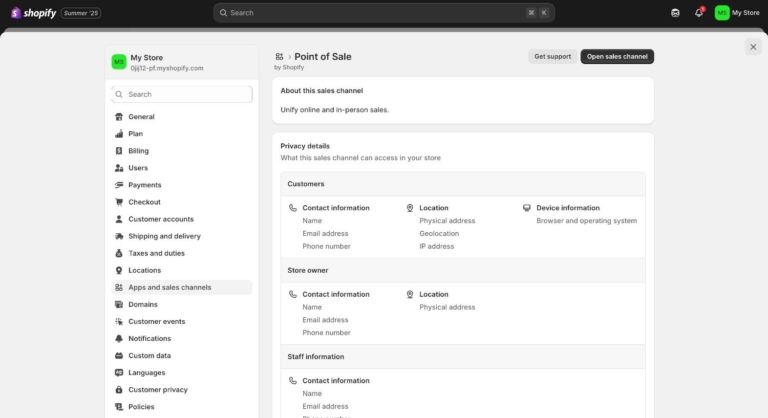Open Payments settings

point(144,185)
